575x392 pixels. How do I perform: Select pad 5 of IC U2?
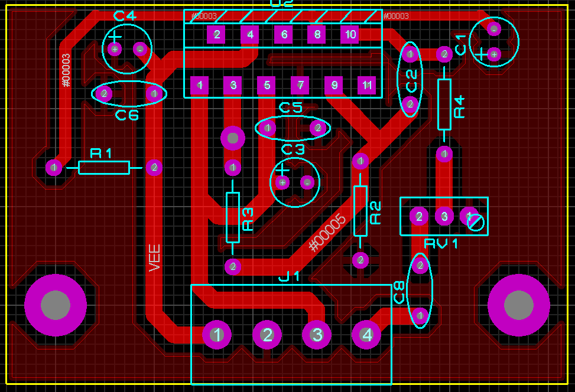(267, 86)
